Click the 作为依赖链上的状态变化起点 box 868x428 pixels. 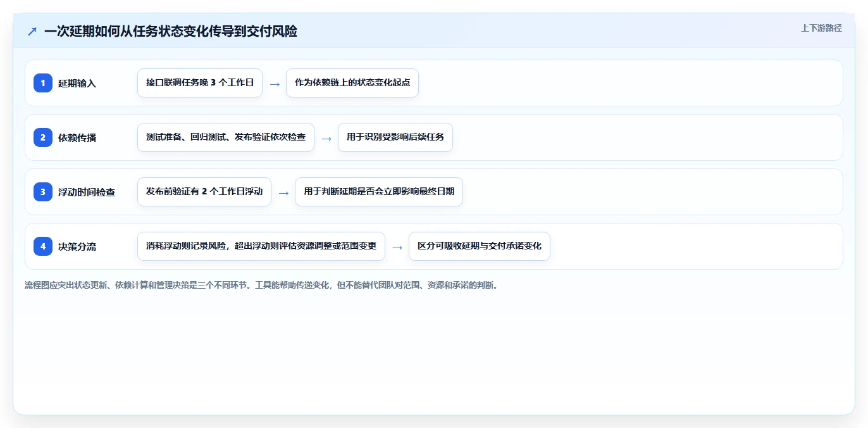click(x=352, y=83)
